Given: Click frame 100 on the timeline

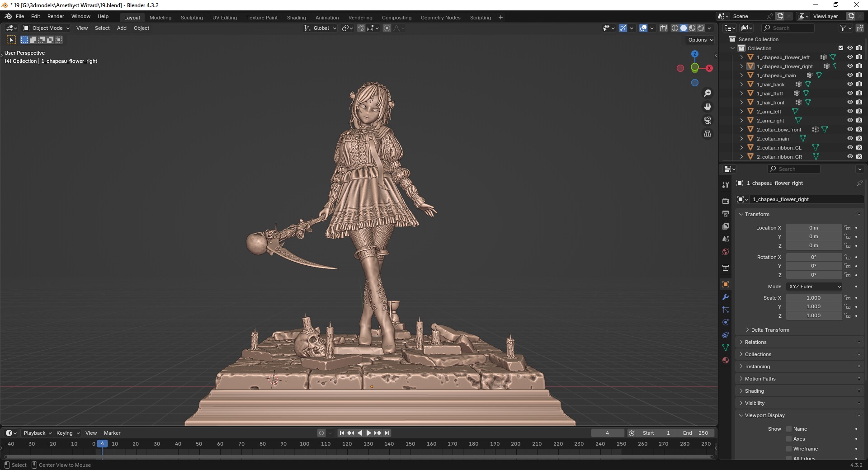Looking at the screenshot, I should [305, 444].
